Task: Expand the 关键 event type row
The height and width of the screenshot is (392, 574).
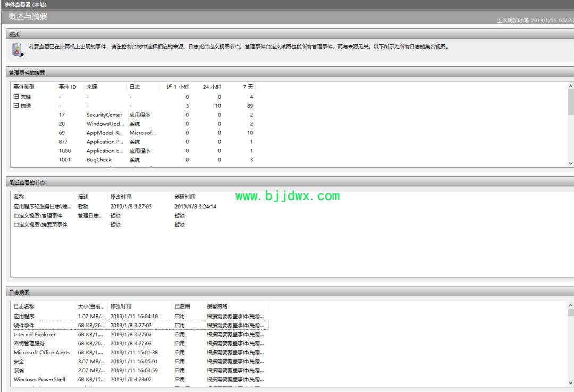Action: click(x=16, y=97)
